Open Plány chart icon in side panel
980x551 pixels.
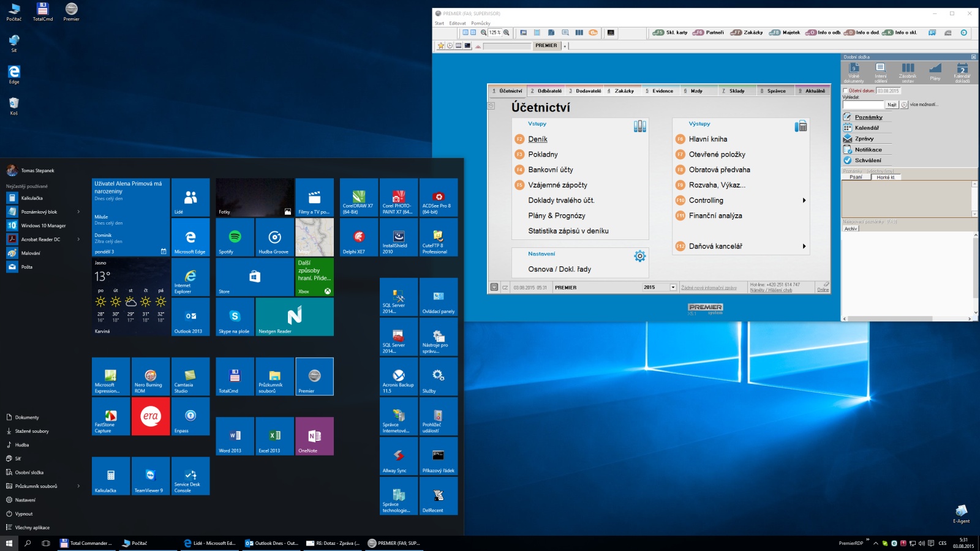pyautogui.click(x=935, y=71)
